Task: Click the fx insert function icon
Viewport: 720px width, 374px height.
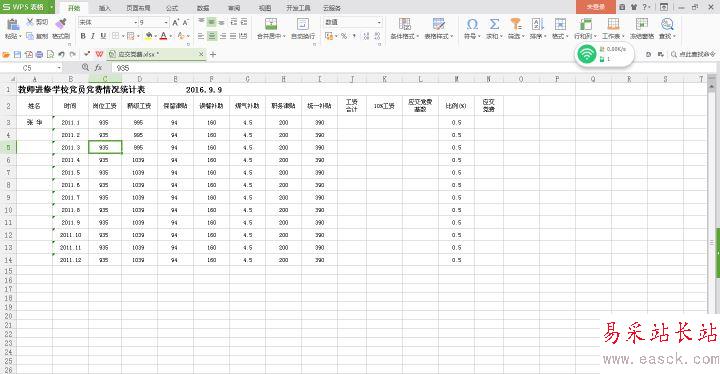Action: tap(98, 68)
